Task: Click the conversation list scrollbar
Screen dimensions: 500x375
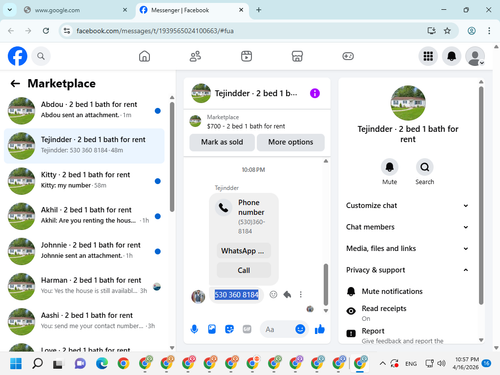Action: click(172, 157)
